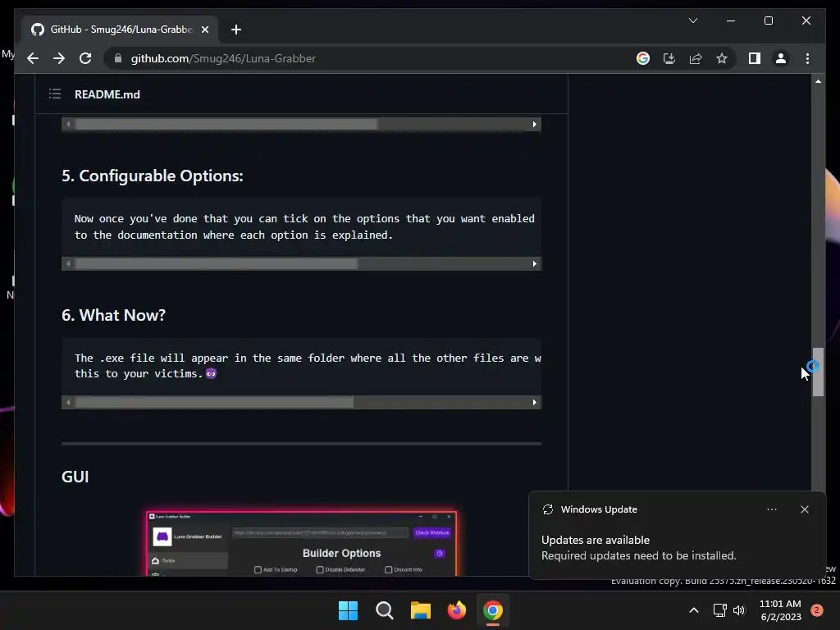The height and width of the screenshot is (630, 840).
Task: Click right arrow of Configurable Options code scrollbar
Action: [534, 263]
